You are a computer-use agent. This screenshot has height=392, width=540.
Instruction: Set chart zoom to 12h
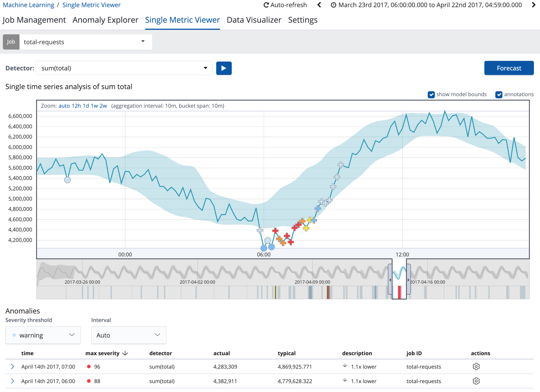pos(76,106)
